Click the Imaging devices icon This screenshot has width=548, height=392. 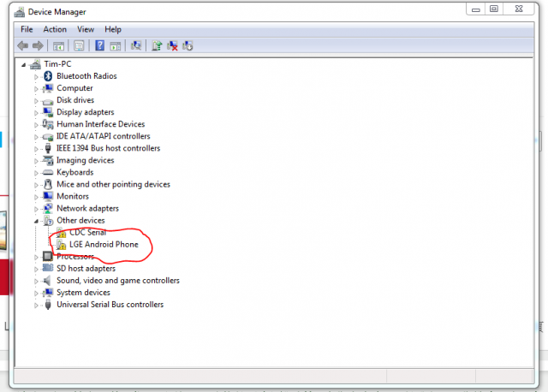48,160
